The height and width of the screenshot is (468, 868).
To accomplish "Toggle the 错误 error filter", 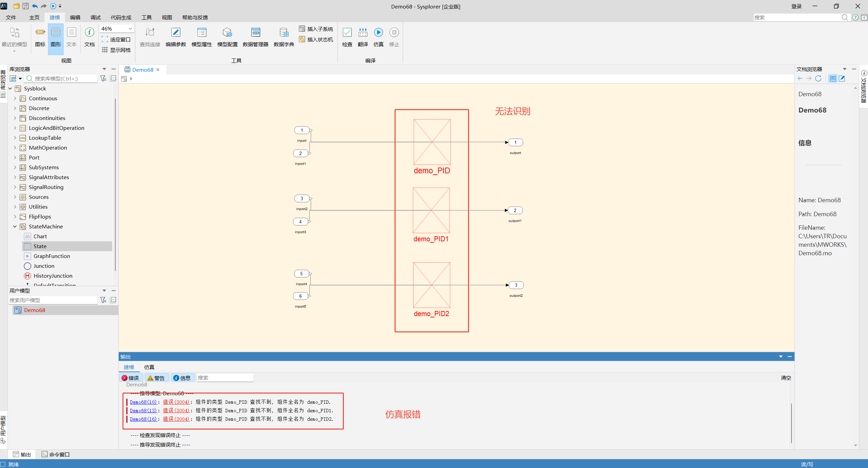I will point(131,378).
